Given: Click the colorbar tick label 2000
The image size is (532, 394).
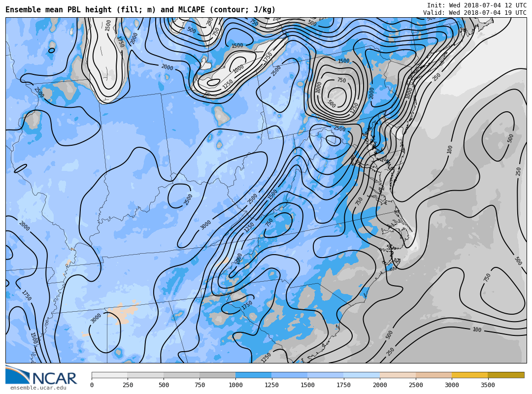Looking at the screenshot, I should (380, 385).
